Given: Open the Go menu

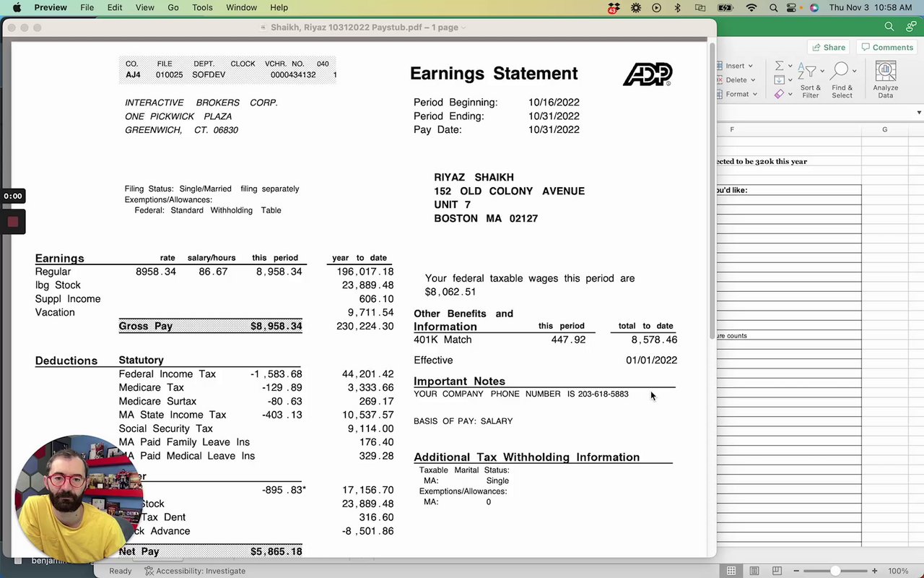Looking at the screenshot, I should tap(173, 7).
